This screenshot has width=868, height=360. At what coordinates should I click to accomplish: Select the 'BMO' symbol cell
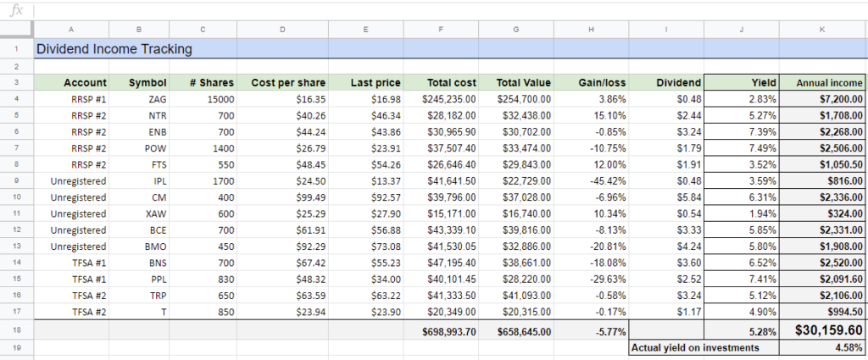point(139,246)
